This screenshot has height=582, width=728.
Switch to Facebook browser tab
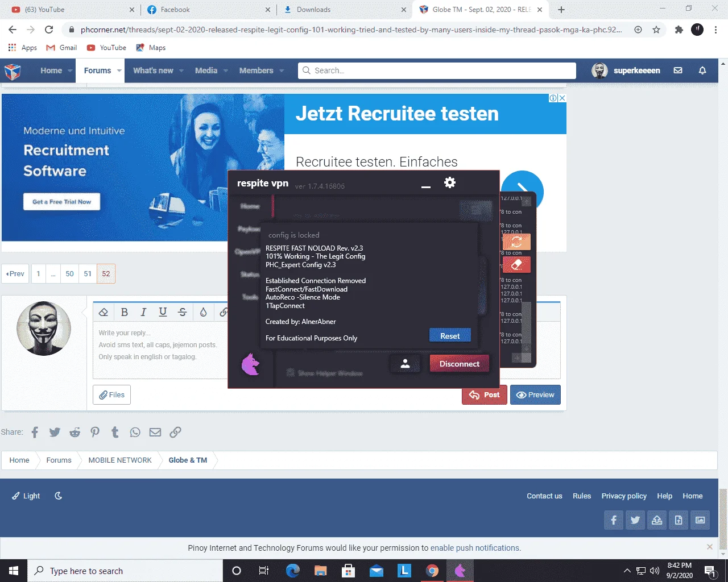click(x=208, y=10)
